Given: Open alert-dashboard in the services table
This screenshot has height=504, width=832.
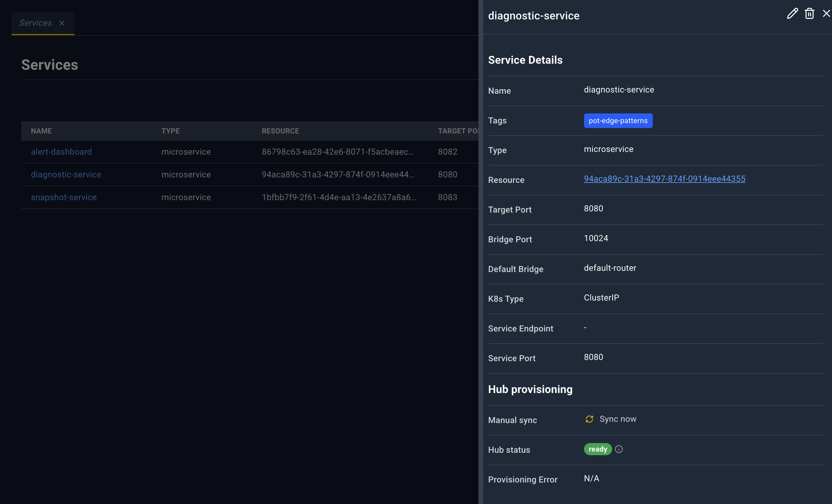Looking at the screenshot, I should [x=62, y=152].
